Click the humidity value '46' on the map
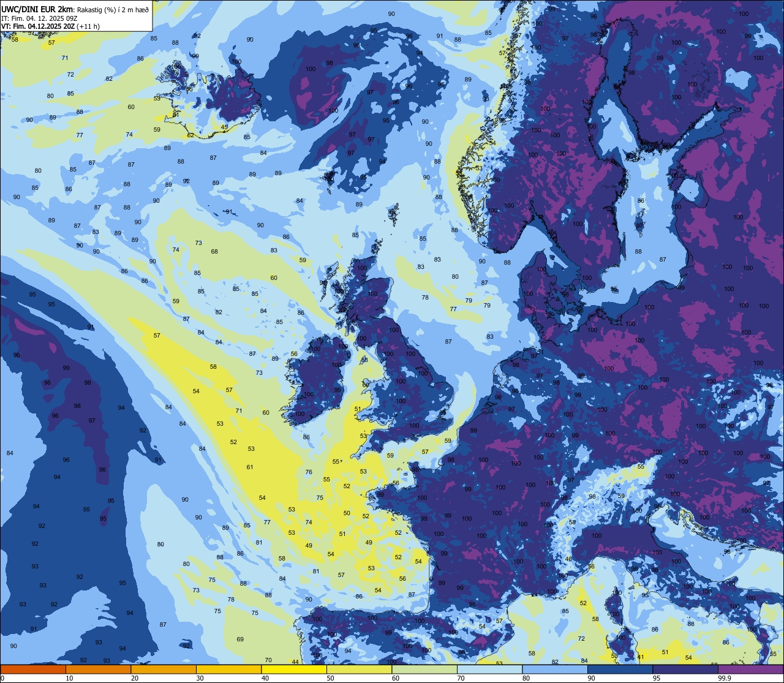784x683 pixels. click(568, 559)
